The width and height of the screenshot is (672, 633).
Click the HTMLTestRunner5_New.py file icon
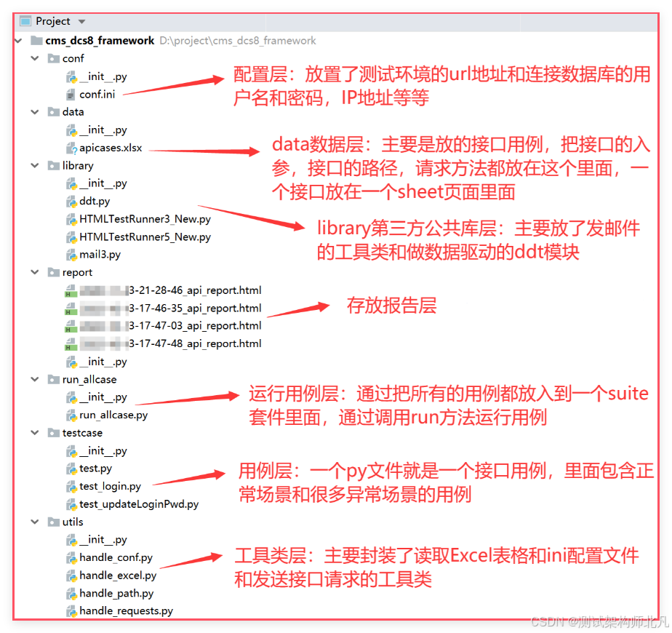[71, 237]
